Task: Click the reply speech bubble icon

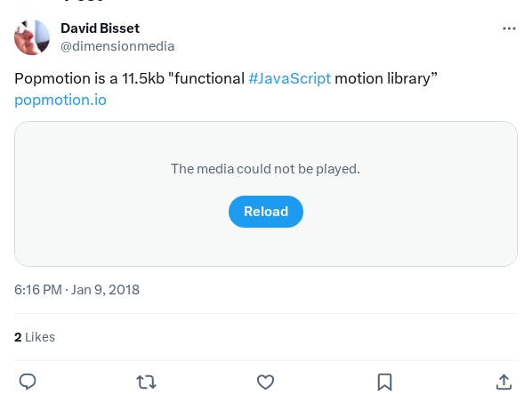Action: click(x=28, y=382)
